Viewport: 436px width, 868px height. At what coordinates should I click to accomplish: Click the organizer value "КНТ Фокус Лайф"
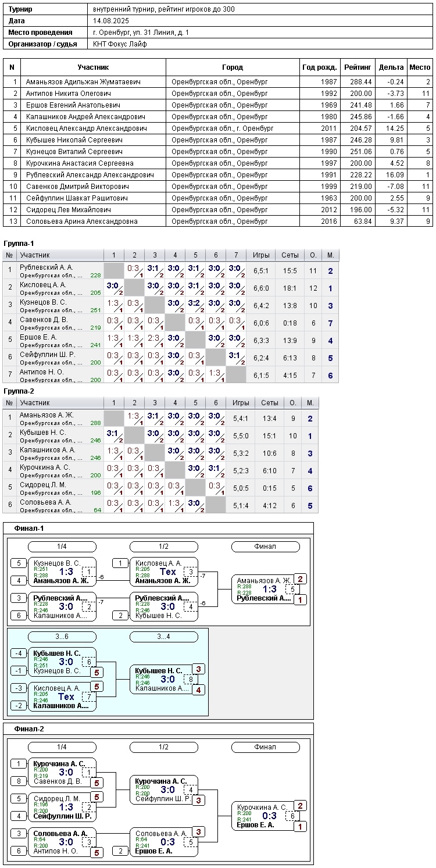coord(120,44)
